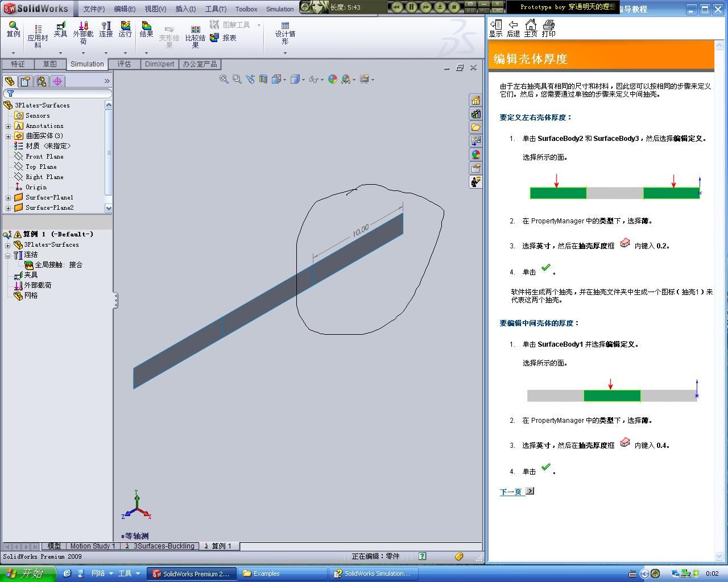Click the 显示 (Show) icon in tutorial window
This screenshot has height=582, width=728.
(x=496, y=28)
